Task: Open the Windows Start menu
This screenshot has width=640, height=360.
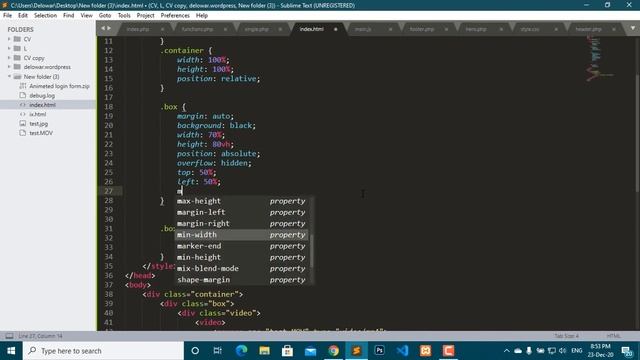Action: coord(11,351)
